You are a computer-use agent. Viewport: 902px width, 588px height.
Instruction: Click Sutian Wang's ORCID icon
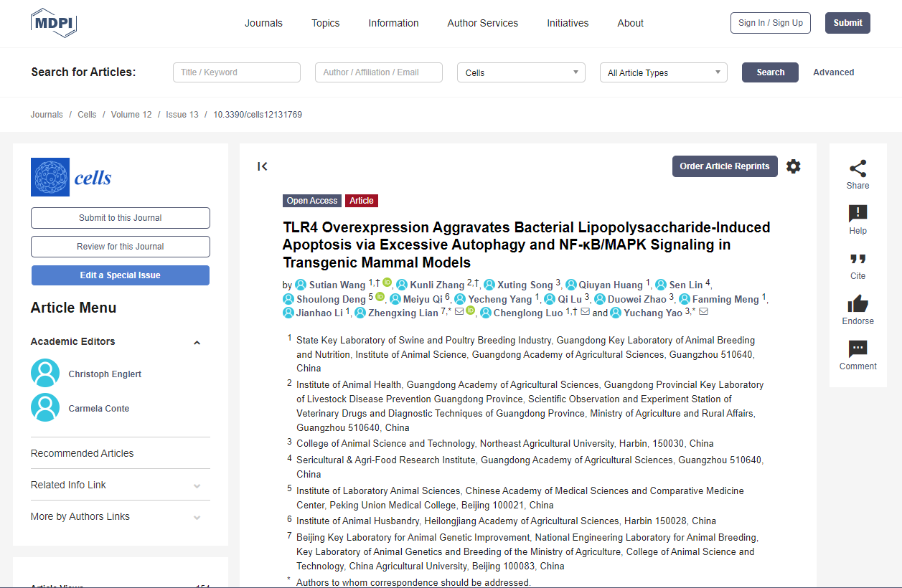point(387,284)
